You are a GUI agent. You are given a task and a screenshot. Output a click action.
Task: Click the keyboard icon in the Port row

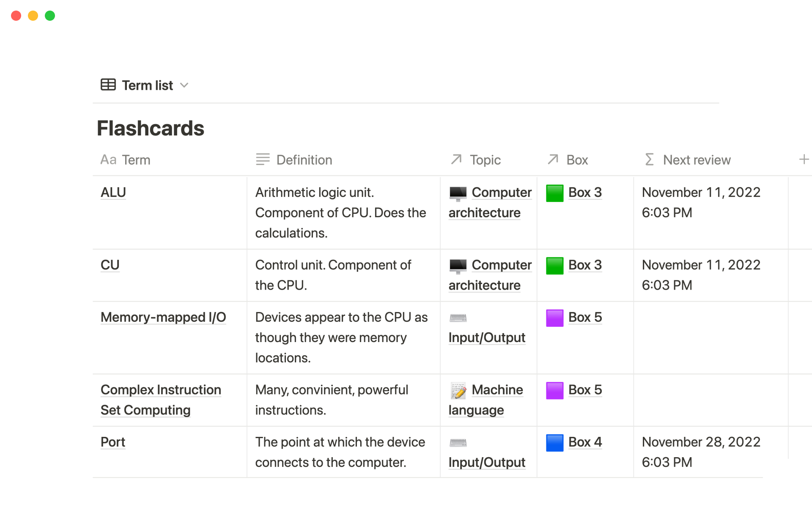pos(458,443)
